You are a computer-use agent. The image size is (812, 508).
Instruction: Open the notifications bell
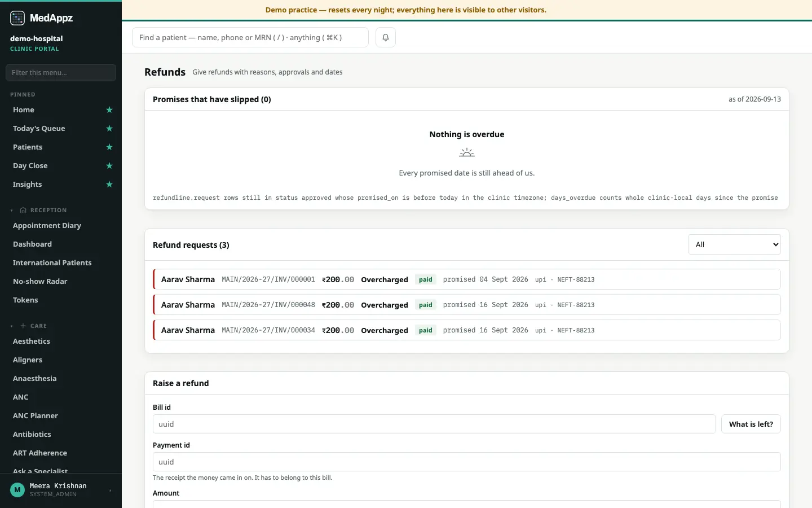pyautogui.click(x=386, y=37)
